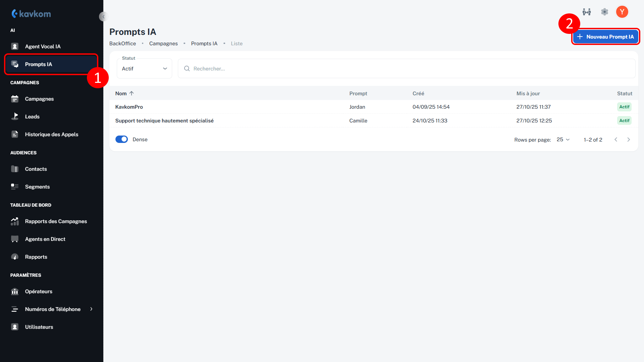Collapse the sidebar with the arrow button
This screenshot has width=644, height=362.
[103, 16]
